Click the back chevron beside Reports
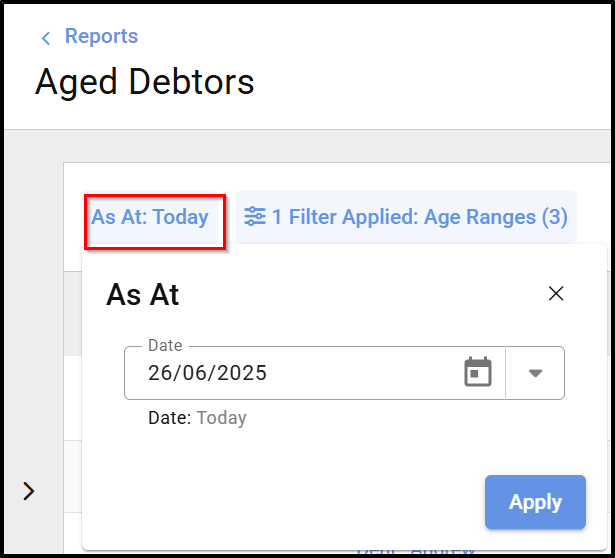The image size is (615, 558). 45,38
